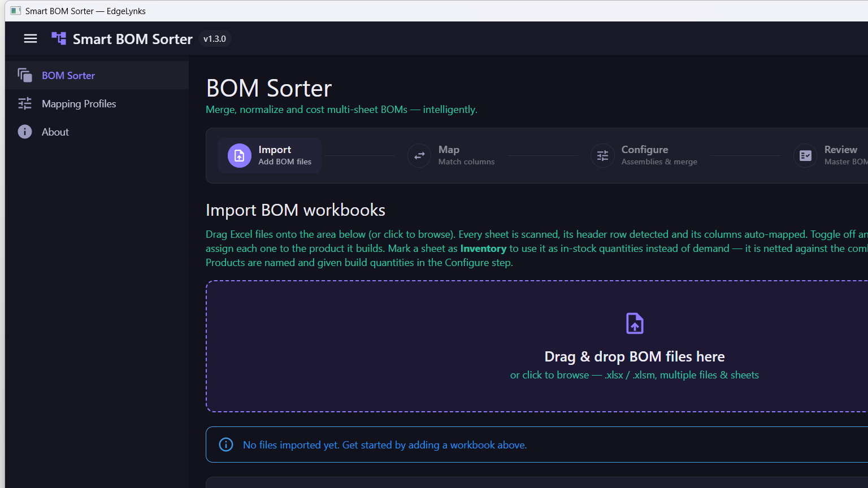Click the 'Import BOM workbooks' heading
The width and height of the screenshot is (868, 488).
click(x=296, y=210)
